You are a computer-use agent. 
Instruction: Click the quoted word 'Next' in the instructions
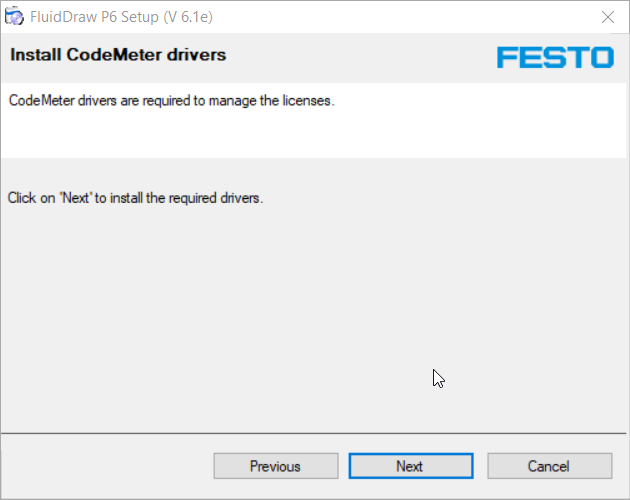[x=76, y=198]
